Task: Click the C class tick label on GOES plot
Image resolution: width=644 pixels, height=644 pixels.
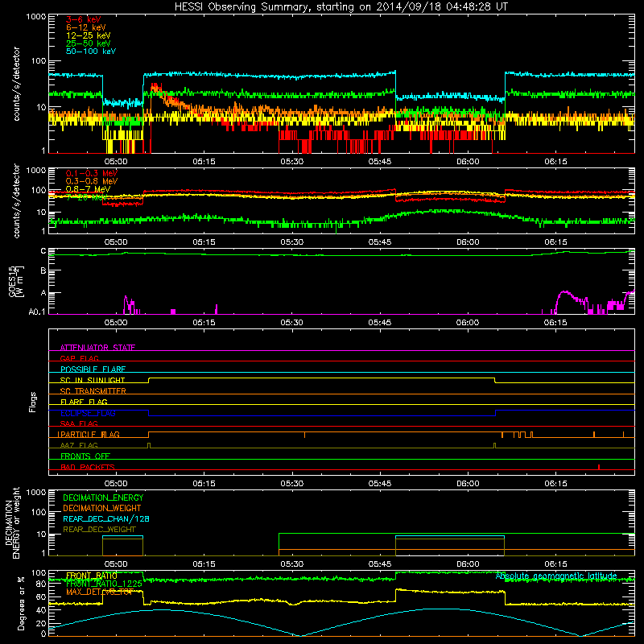Action: click(43, 251)
